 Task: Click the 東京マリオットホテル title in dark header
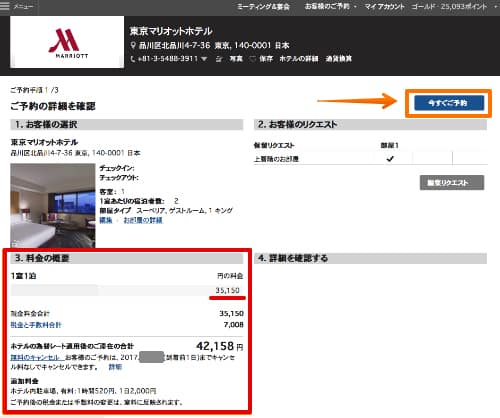[171, 31]
